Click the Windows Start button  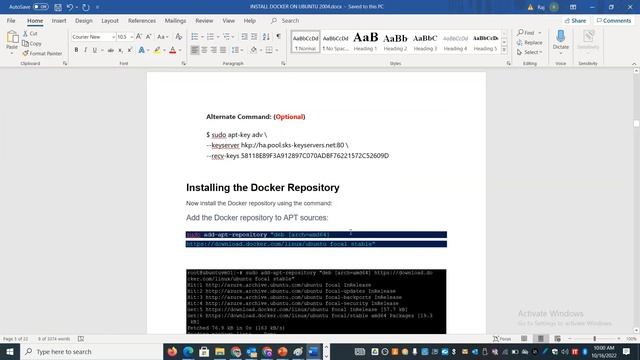pyautogui.click(x=10, y=351)
